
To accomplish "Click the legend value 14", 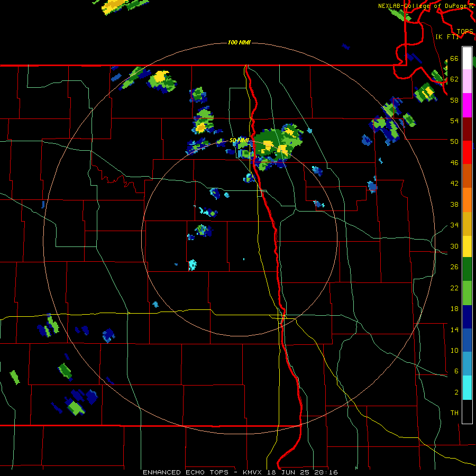I will [454, 329].
